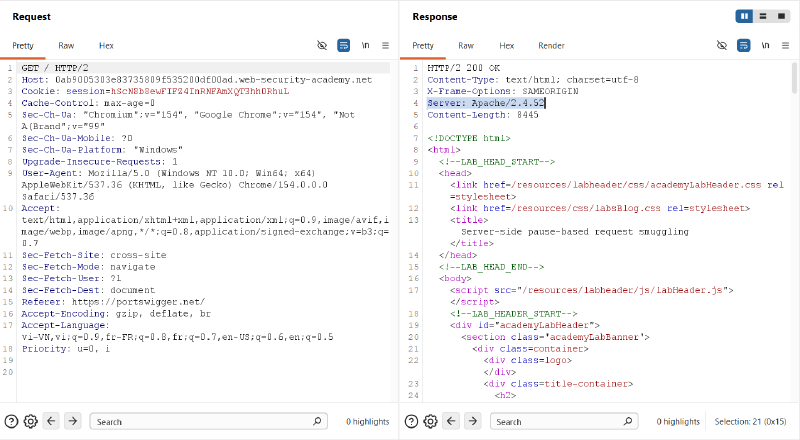800x440 pixels.
Task: Select Request Hex tab
Action: pyautogui.click(x=106, y=45)
